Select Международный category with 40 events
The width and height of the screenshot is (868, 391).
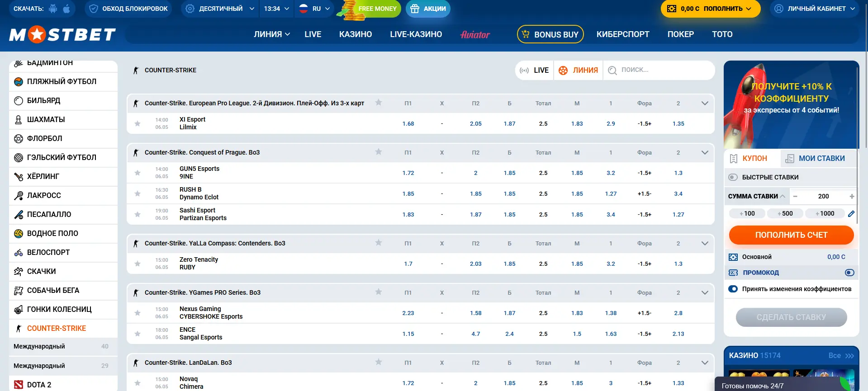pyautogui.click(x=63, y=346)
